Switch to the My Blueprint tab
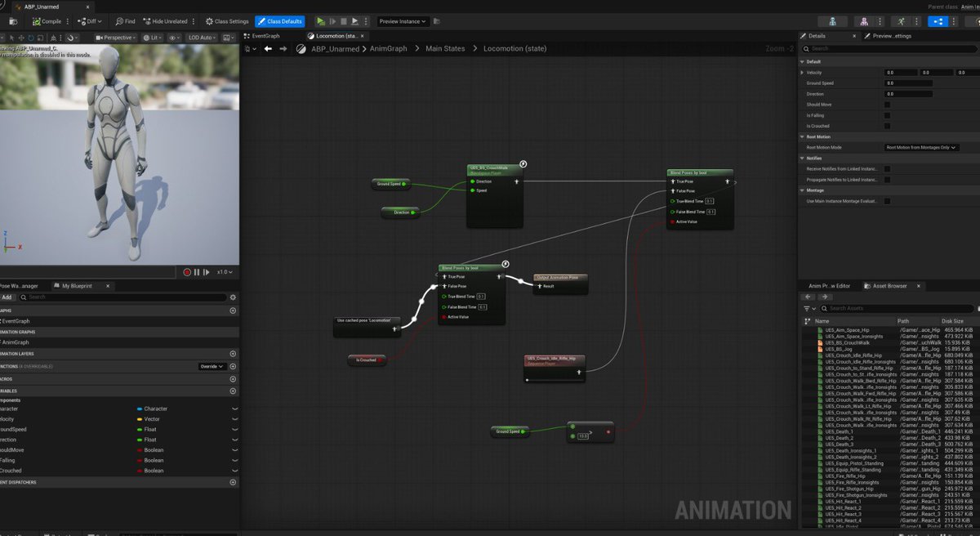Screen dimensions: 980x536 (77, 286)
